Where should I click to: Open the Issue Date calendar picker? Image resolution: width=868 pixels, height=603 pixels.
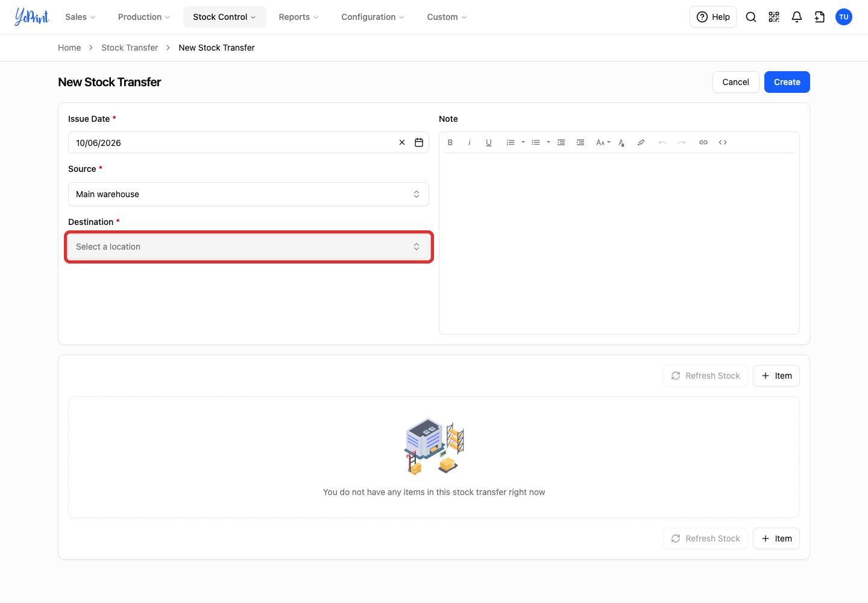[419, 142]
